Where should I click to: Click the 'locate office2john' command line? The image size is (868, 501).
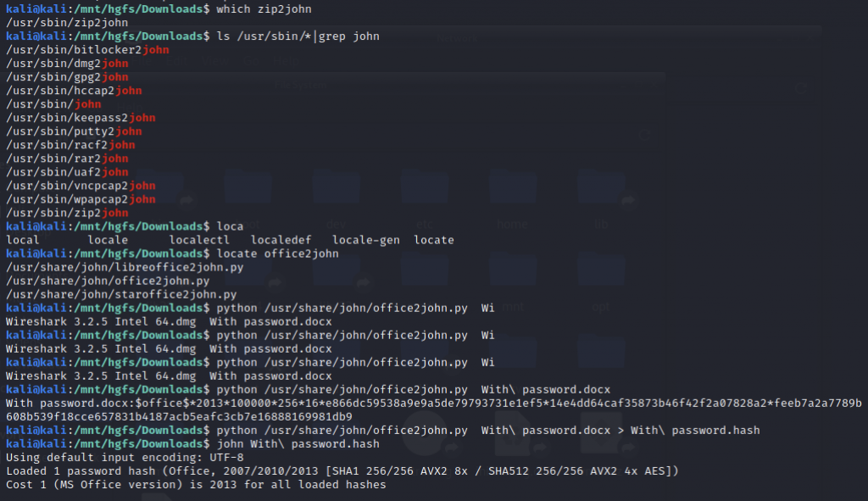click(278, 253)
